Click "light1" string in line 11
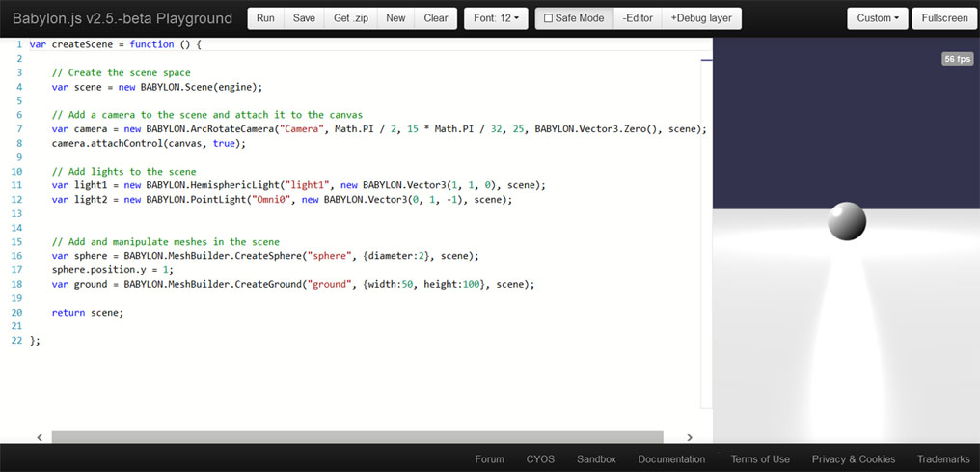Image resolution: width=980 pixels, height=472 pixels. click(x=307, y=185)
